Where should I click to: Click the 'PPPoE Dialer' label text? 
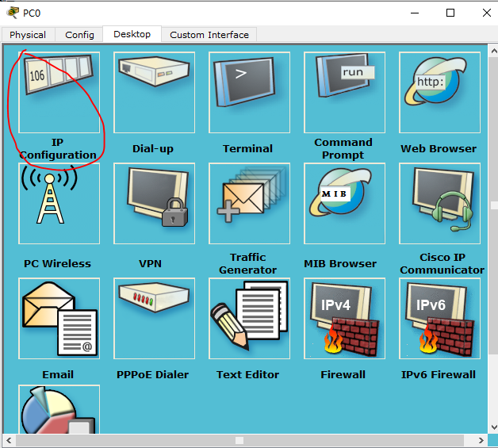[153, 375]
